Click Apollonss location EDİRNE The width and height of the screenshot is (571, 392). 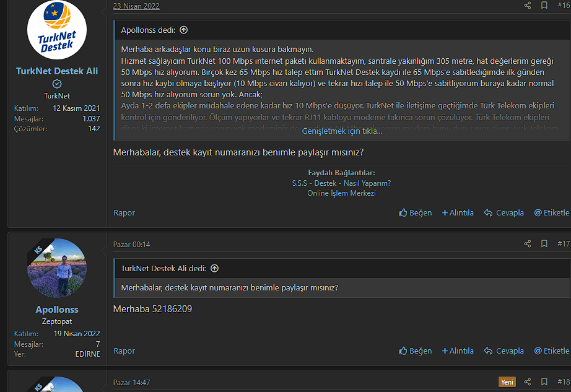(x=87, y=354)
